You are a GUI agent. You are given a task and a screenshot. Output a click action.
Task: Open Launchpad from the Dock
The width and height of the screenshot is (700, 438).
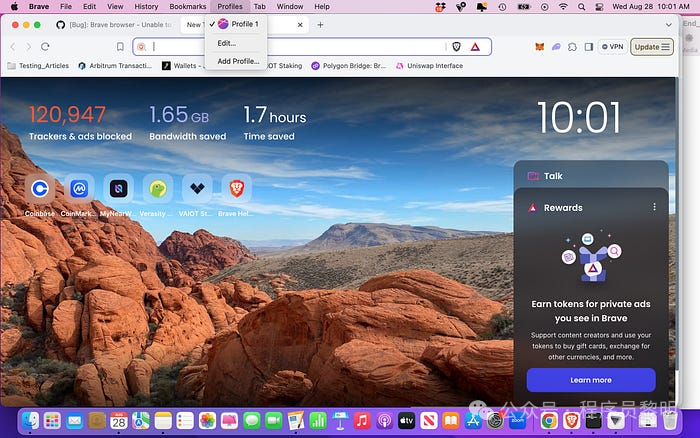pyautogui.click(x=52, y=421)
